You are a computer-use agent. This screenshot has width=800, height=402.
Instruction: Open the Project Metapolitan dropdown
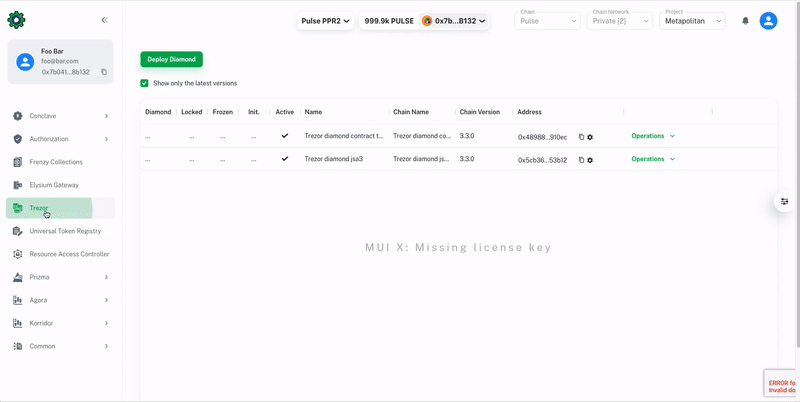692,21
